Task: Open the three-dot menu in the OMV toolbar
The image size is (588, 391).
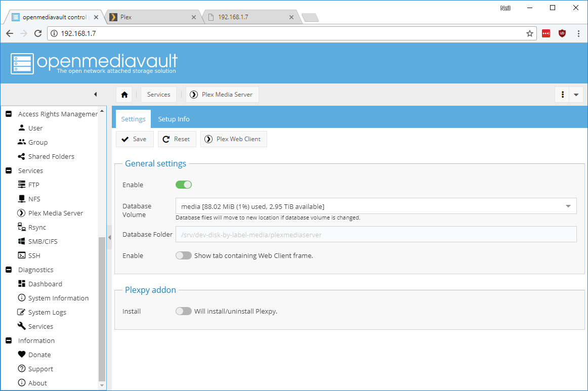Action: [562, 95]
